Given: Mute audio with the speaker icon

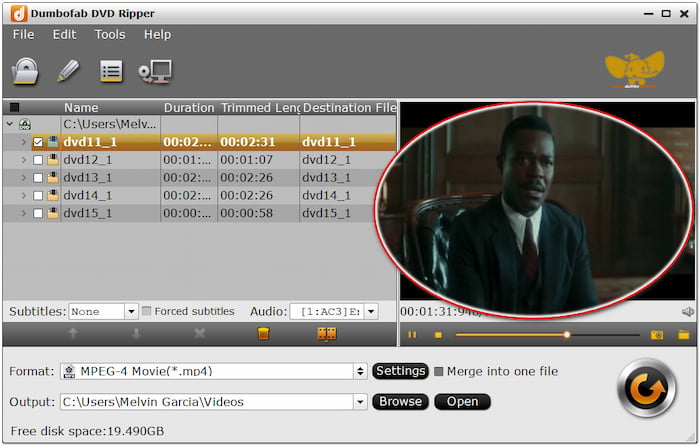Looking at the screenshot, I should [687, 312].
